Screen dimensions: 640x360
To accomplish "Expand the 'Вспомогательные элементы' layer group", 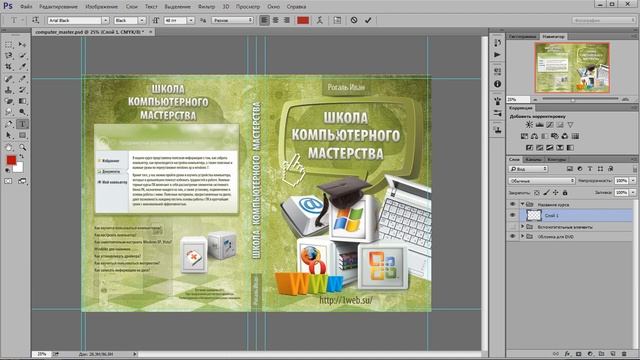I will (x=522, y=227).
